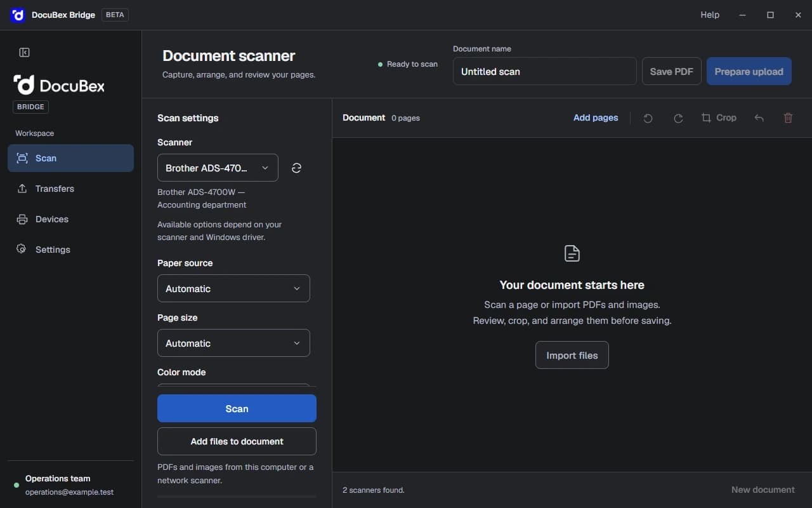Start scanning with the Scan button
812x508 pixels.
point(237,408)
